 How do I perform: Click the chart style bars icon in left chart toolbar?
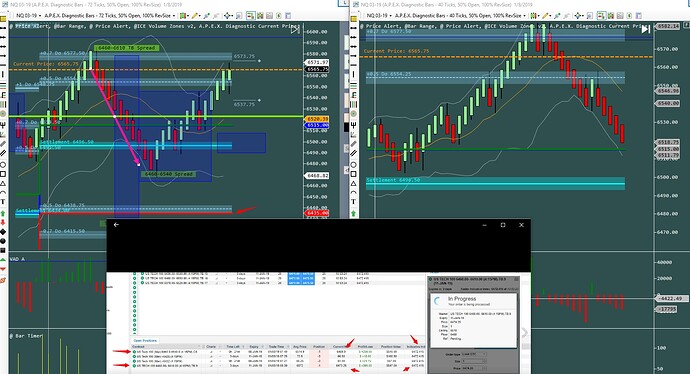point(184,15)
